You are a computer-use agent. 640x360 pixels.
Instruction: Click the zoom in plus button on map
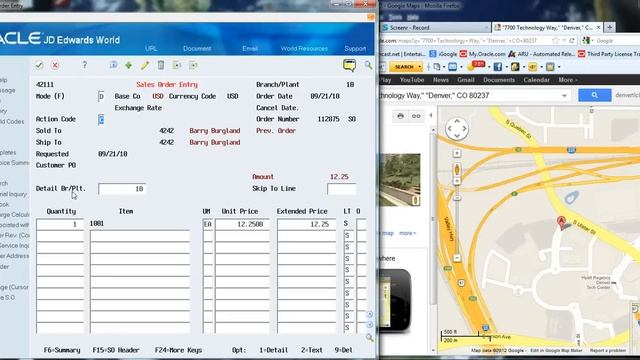pyautogui.click(x=457, y=153)
